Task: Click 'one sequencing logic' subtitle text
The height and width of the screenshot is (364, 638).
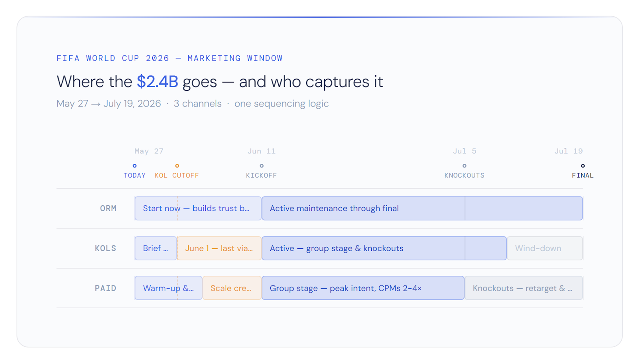Action: [282, 104]
